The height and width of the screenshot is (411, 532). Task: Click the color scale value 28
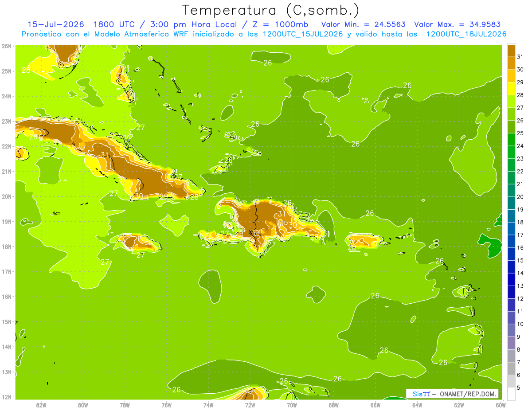[520, 95]
